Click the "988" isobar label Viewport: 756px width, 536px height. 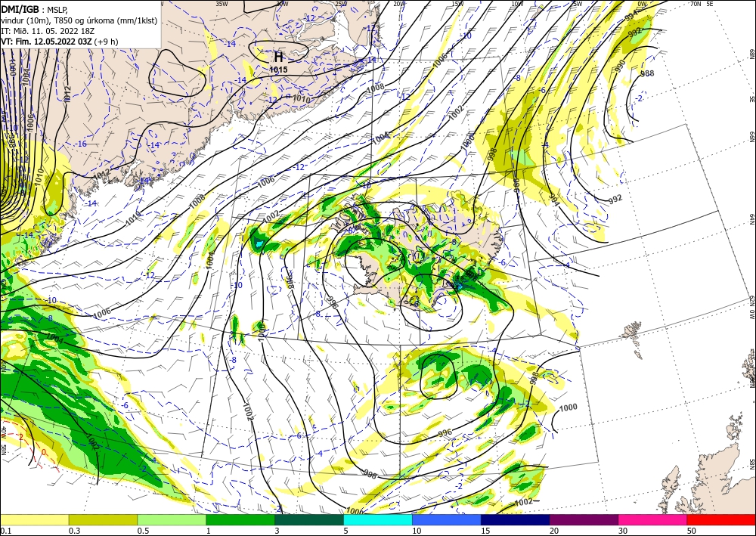[648, 73]
